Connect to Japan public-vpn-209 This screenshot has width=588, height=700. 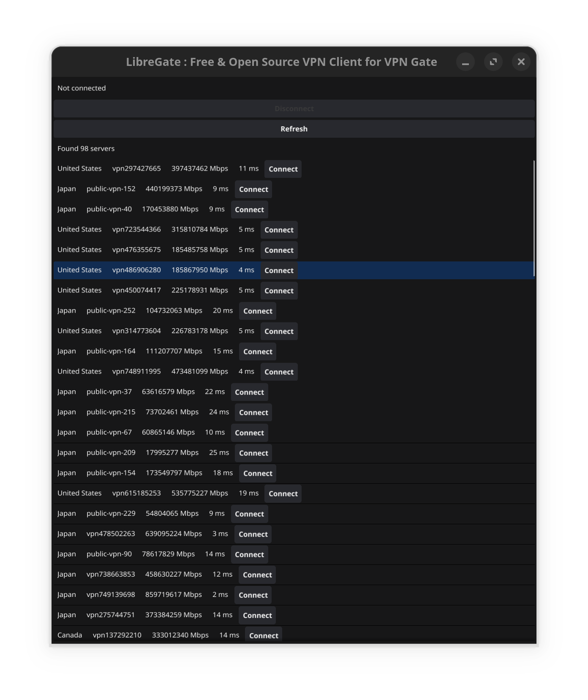tap(253, 453)
